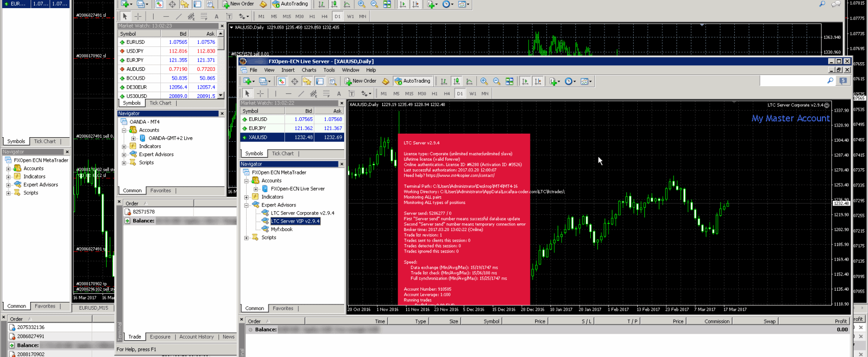This screenshot has height=357, width=868.
Task: Toggle AutoTrading in the OANDA window toolbar
Action: 290,4
